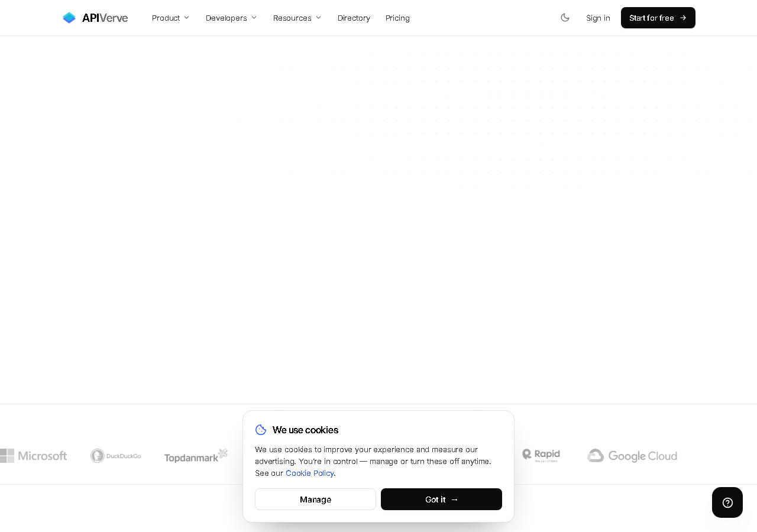757x532 pixels.
Task: Accept cookies with the Got it button
Action: [x=441, y=499]
